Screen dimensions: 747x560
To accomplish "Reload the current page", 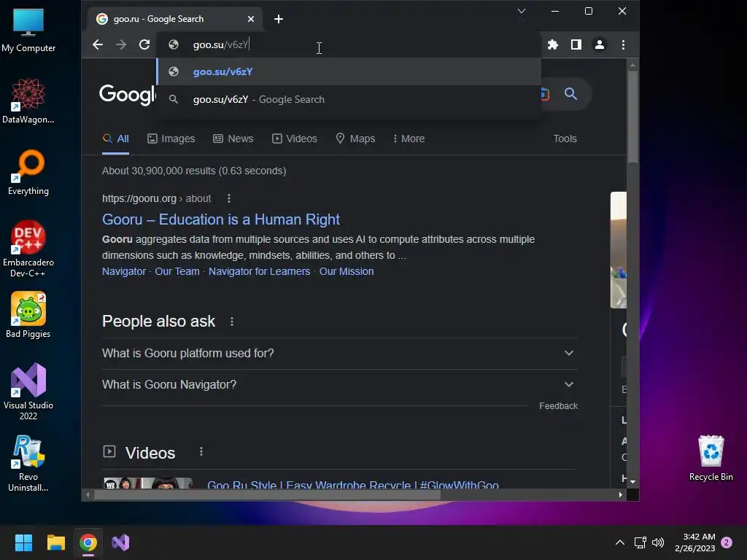I will click(x=144, y=44).
